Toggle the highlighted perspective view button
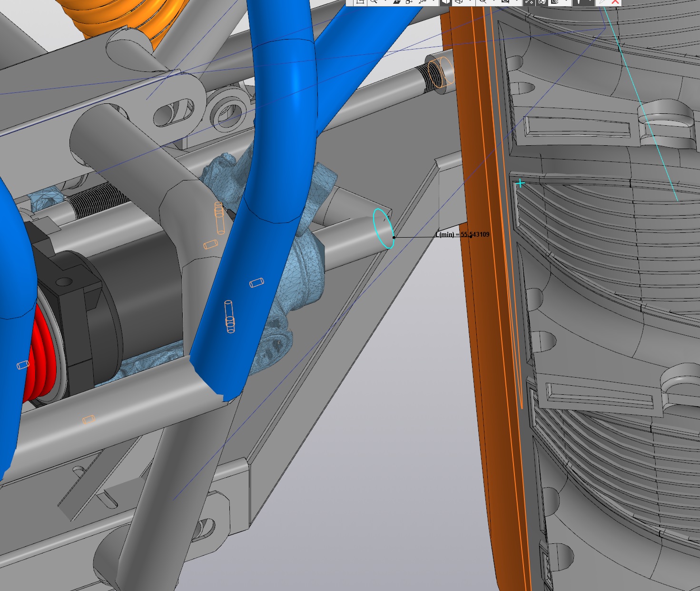Image resolution: width=700 pixels, height=591 pixels. (542, 2)
